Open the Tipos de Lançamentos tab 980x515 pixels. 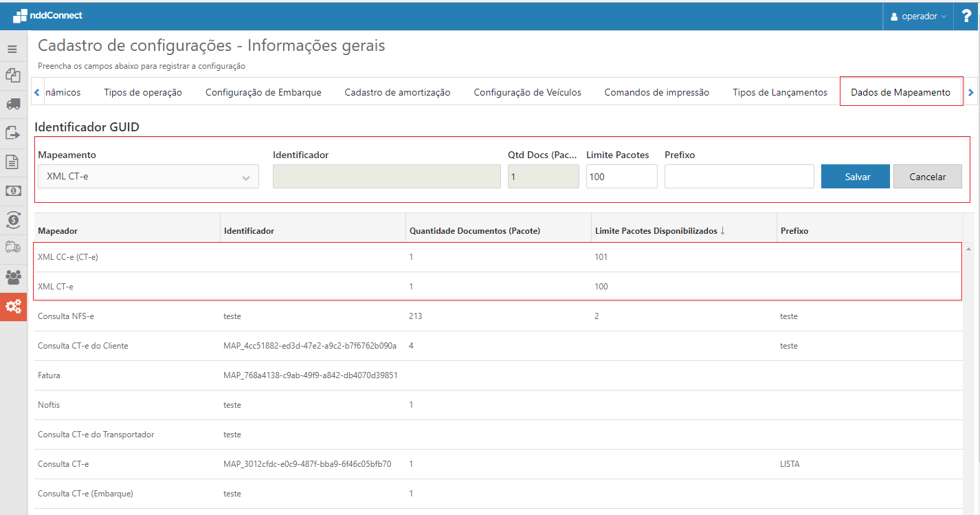click(779, 92)
